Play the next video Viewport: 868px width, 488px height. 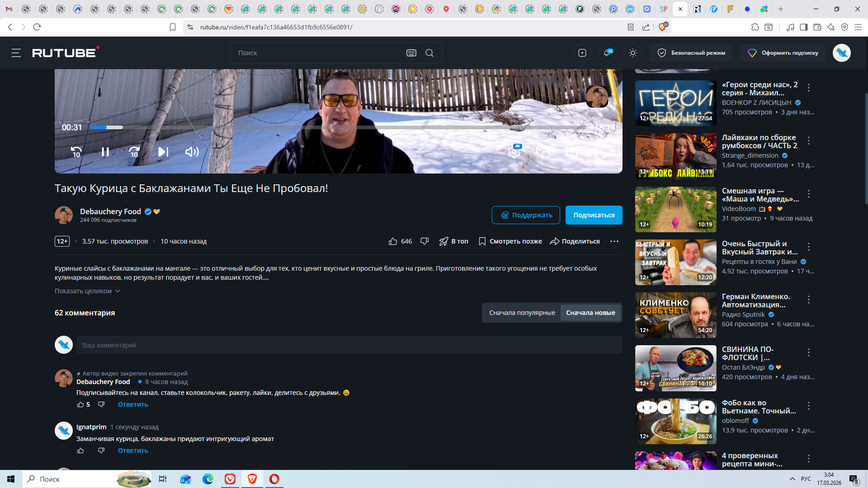pyautogui.click(x=163, y=152)
